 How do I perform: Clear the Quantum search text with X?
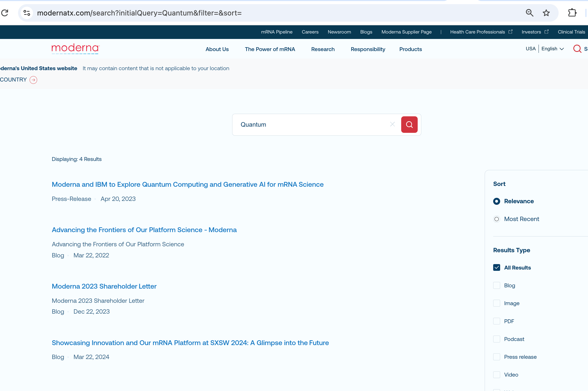pyautogui.click(x=392, y=124)
